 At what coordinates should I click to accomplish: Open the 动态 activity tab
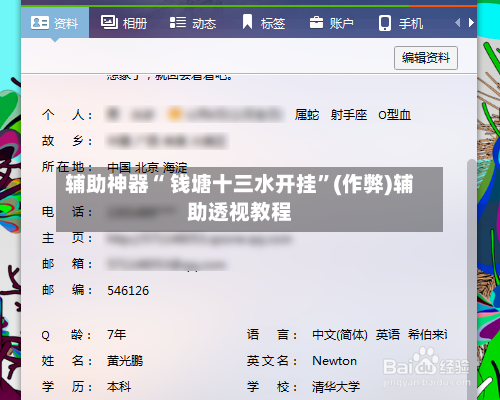pos(193,23)
